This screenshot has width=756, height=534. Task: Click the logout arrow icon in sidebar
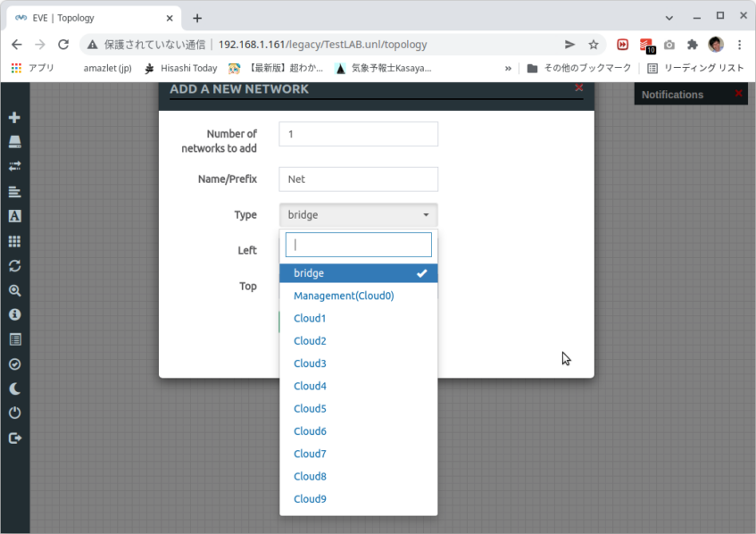(14, 438)
